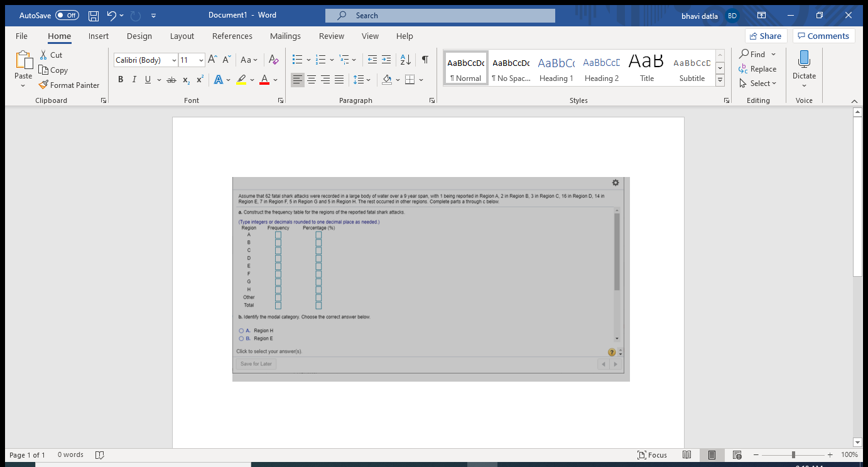Click the Save icon in title bar
Viewport: 868px width, 467px height.
coord(94,16)
